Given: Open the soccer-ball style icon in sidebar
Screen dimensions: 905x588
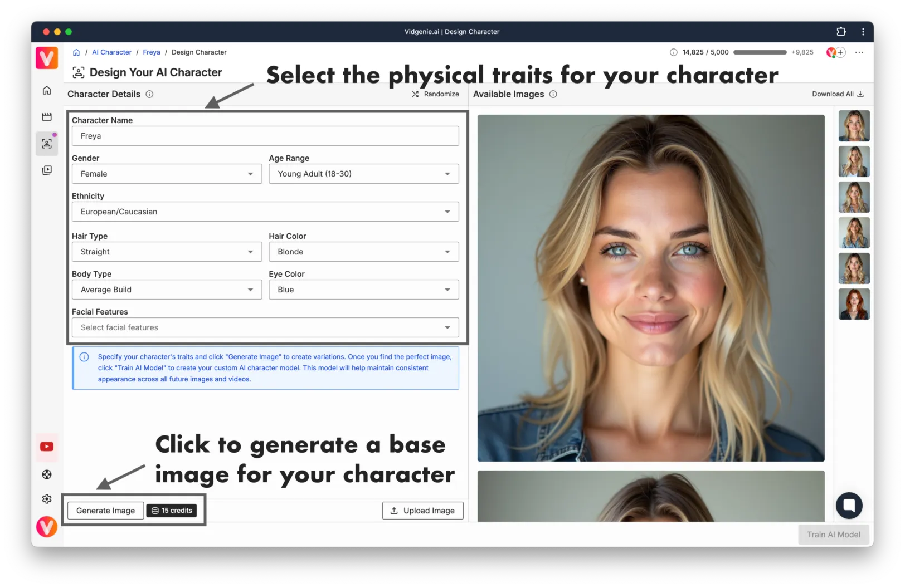Looking at the screenshot, I should 47,474.
